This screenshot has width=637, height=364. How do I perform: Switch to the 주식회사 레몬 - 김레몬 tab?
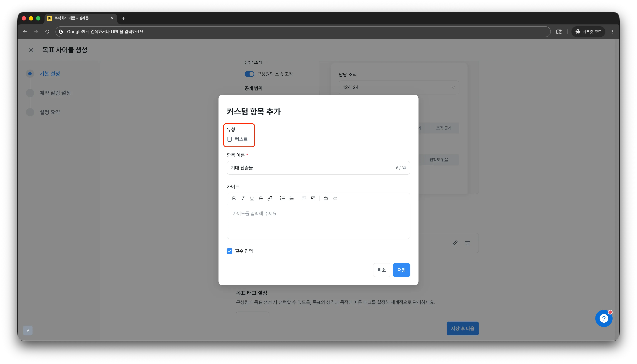point(81,18)
